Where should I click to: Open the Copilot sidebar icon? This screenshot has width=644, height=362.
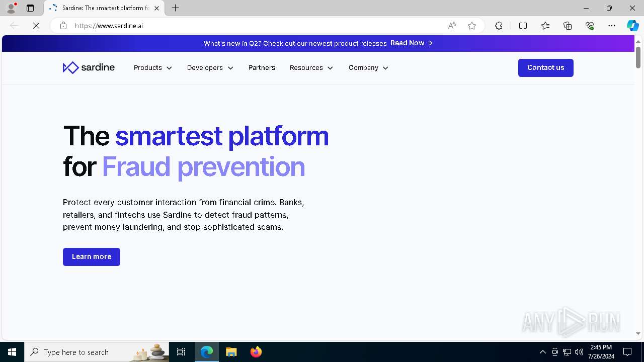click(632, 26)
